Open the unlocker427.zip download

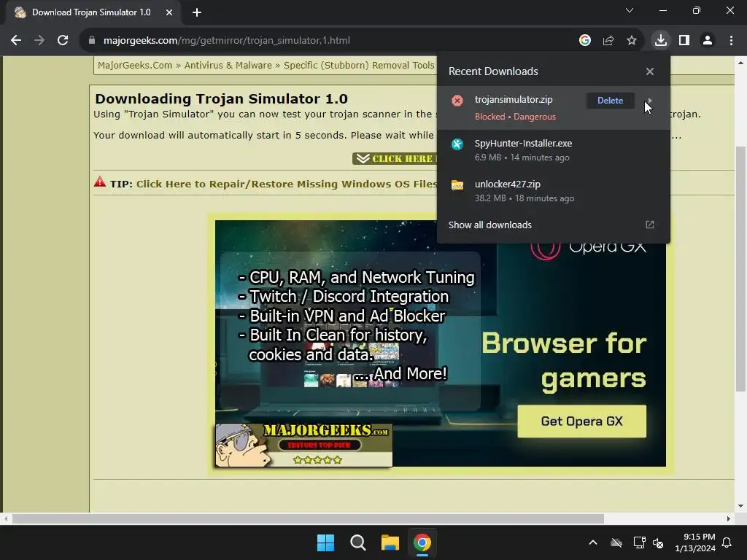coord(553,190)
